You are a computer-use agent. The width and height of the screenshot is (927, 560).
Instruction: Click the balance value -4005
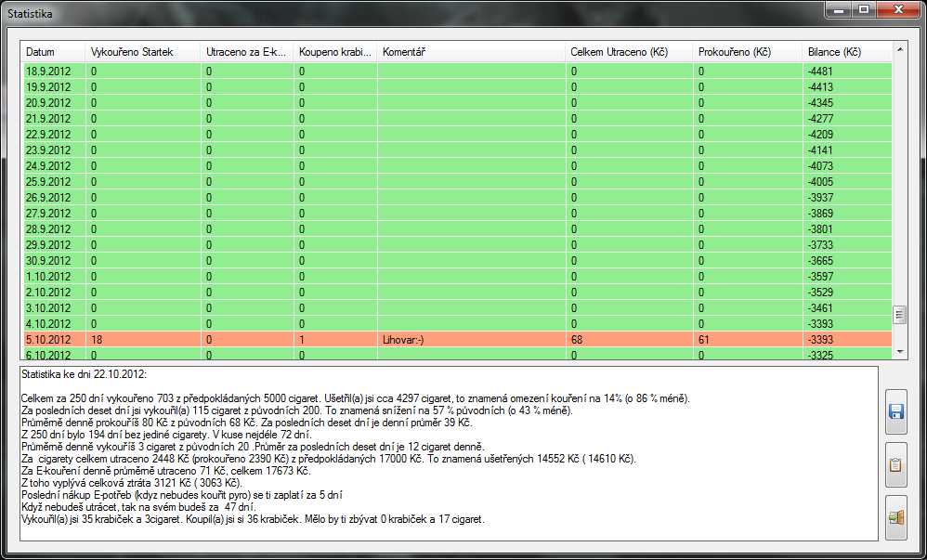[x=820, y=181]
